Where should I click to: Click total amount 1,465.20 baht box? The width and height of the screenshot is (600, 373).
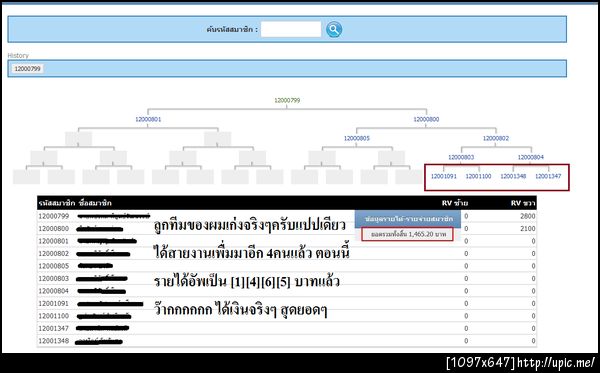[x=408, y=234]
